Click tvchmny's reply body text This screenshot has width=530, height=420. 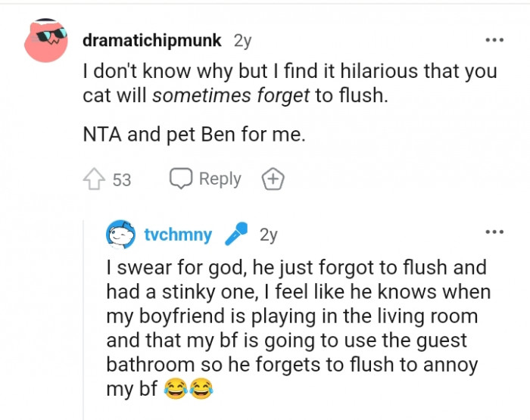[x=298, y=328]
